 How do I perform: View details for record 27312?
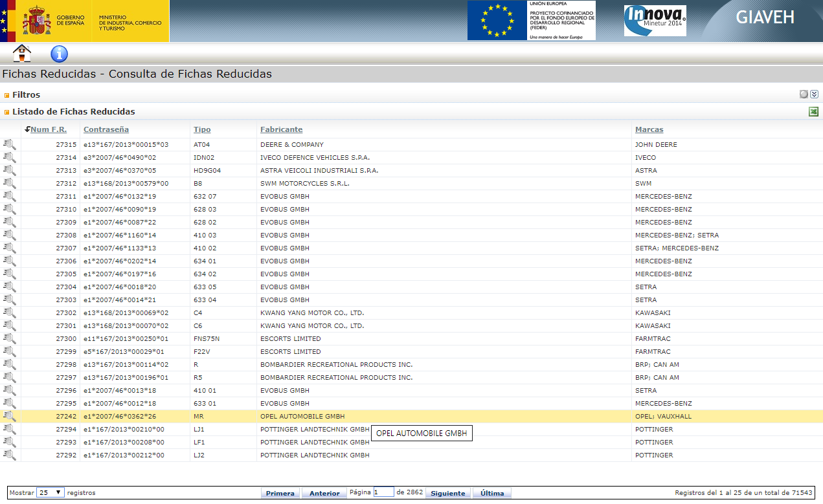[x=10, y=184]
